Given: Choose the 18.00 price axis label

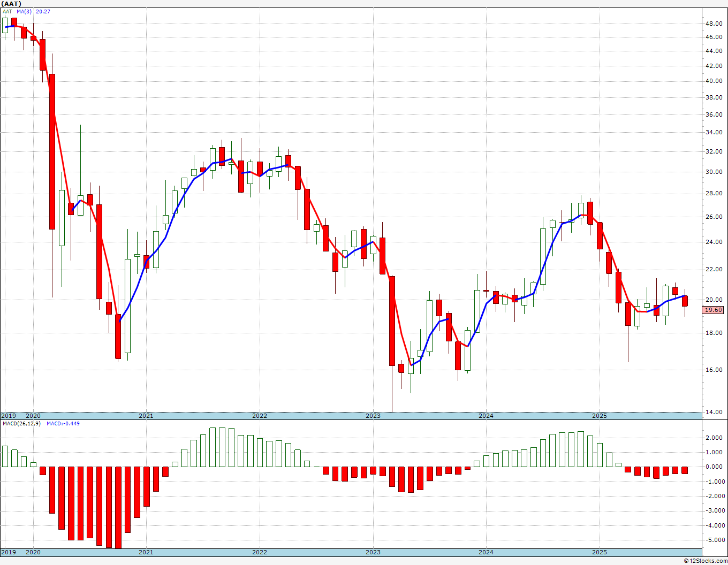Looking at the screenshot, I should (x=714, y=333).
